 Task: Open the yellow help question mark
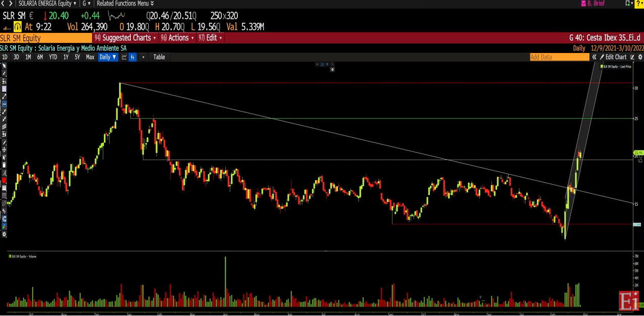coord(639,4)
